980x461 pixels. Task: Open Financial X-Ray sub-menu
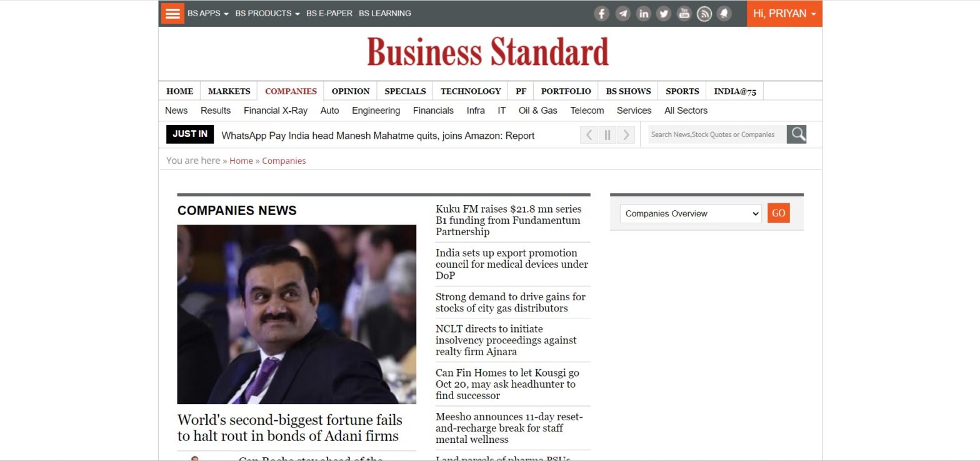click(x=276, y=111)
